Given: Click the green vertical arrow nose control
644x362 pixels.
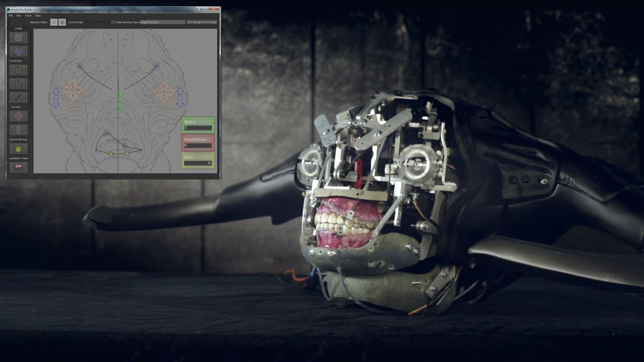Looking at the screenshot, I should point(118,101).
